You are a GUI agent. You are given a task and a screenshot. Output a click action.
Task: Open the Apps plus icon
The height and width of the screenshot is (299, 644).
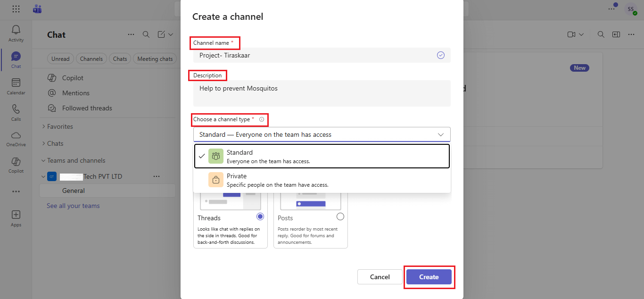16,215
